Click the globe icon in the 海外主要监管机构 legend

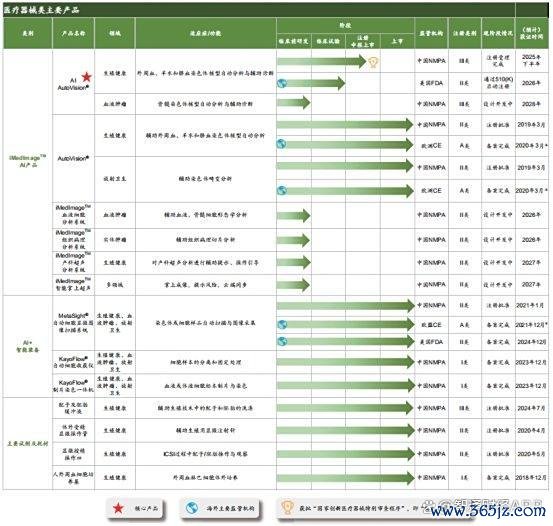pyautogui.click(x=192, y=508)
